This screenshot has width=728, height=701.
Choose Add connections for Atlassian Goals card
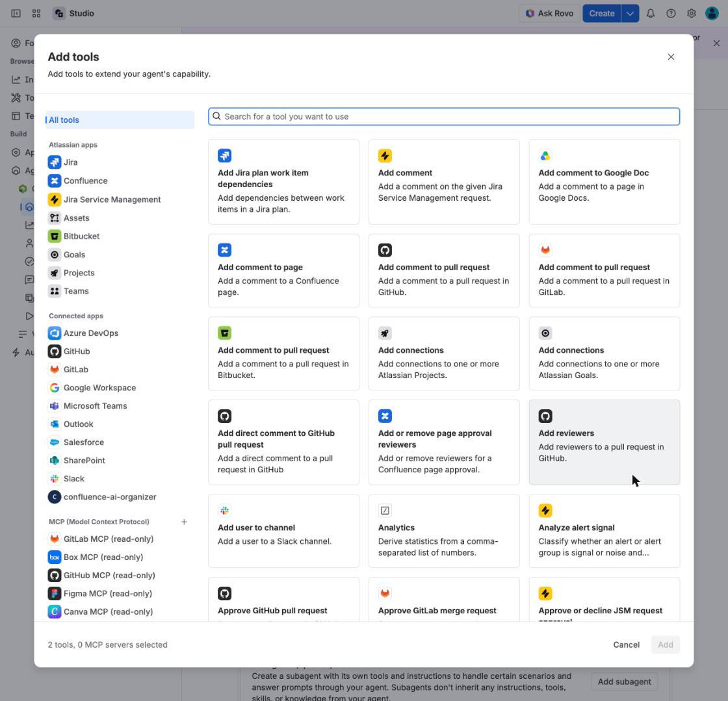(x=604, y=353)
